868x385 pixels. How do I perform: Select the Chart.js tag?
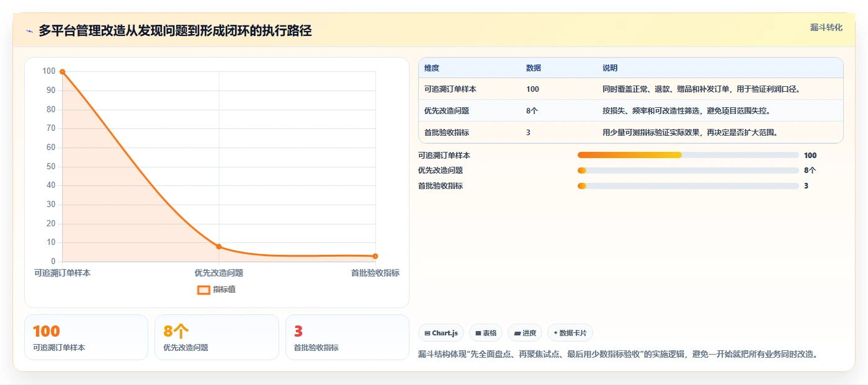(x=441, y=333)
